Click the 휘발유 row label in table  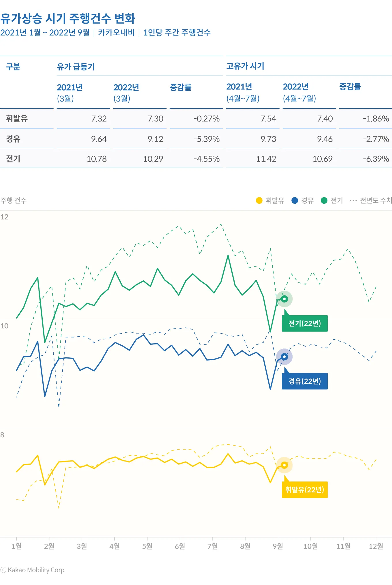17,119
